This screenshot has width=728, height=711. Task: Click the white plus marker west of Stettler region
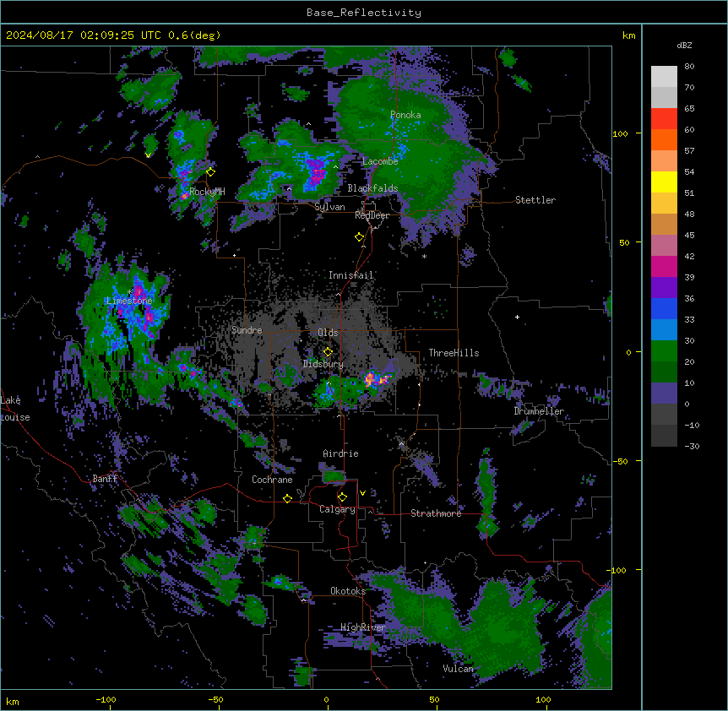tap(517, 317)
